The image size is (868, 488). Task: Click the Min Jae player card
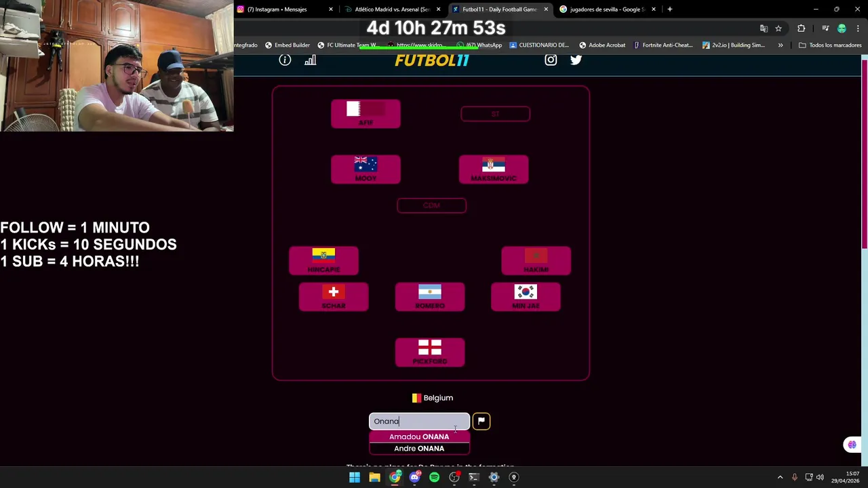[x=526, y=298]
